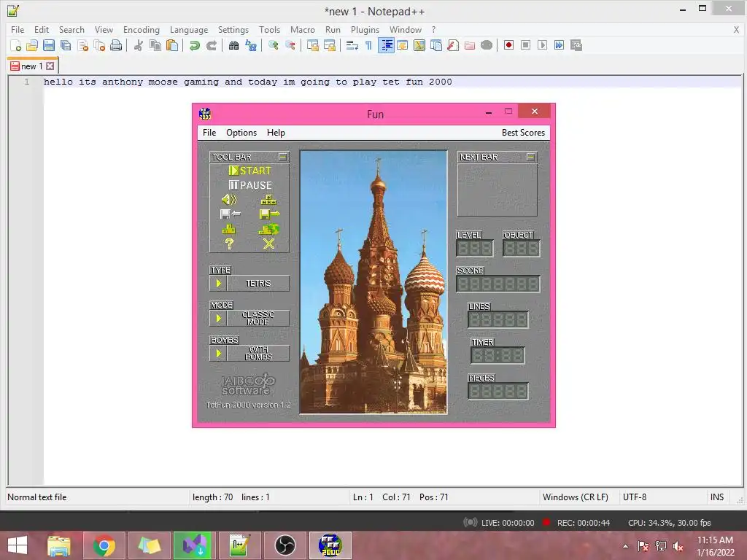Collapse the TOOL BAR panel
The height and width of the screenshot is (560, 747).
coord(282,157)
